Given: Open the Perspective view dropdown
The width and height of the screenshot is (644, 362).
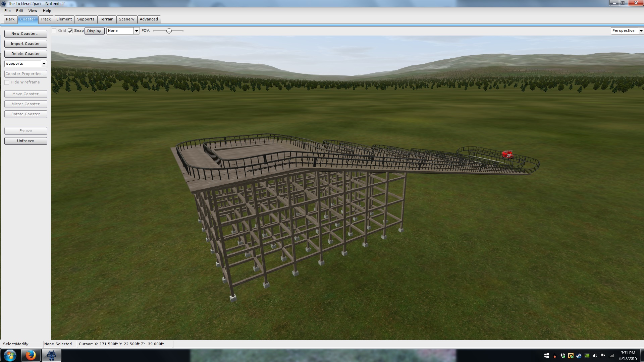Looking at the screenshot, I should coord(641,31).
